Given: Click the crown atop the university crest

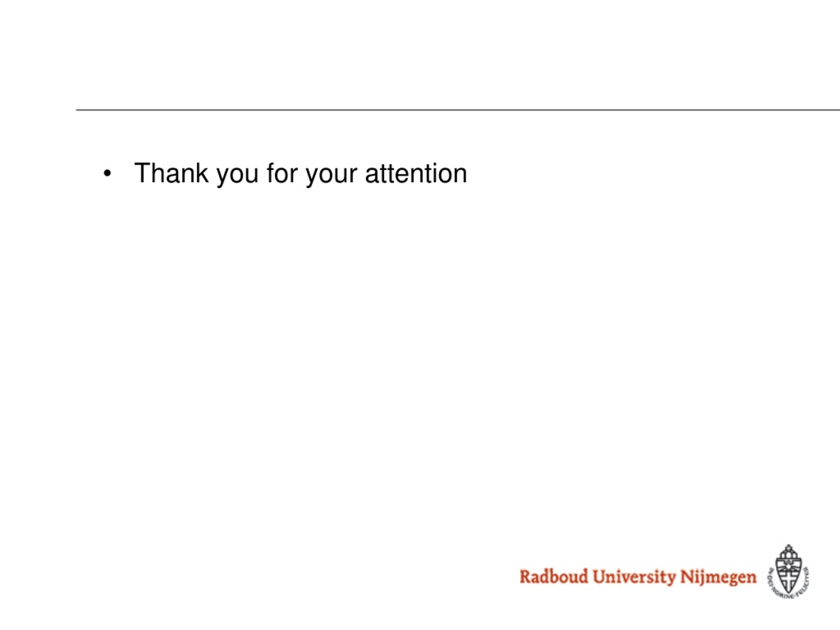Looking at the screenshot, I should point(789,552).
